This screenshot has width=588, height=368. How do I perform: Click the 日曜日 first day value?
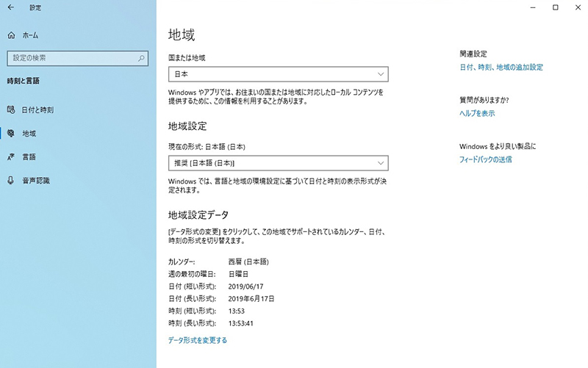[x=238, y=274]
